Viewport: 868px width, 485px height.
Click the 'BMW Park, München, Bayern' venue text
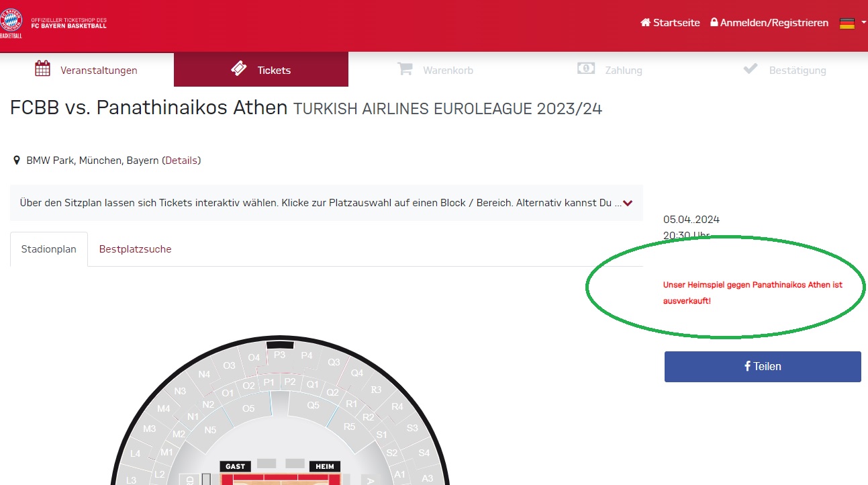[x=93, y=161]
